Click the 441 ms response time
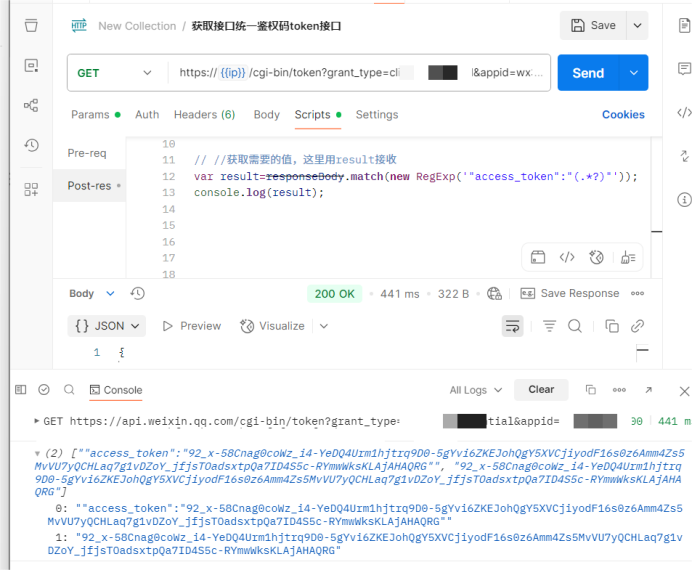The height and width of the screenshot is (570, 693). click(400, 294)
